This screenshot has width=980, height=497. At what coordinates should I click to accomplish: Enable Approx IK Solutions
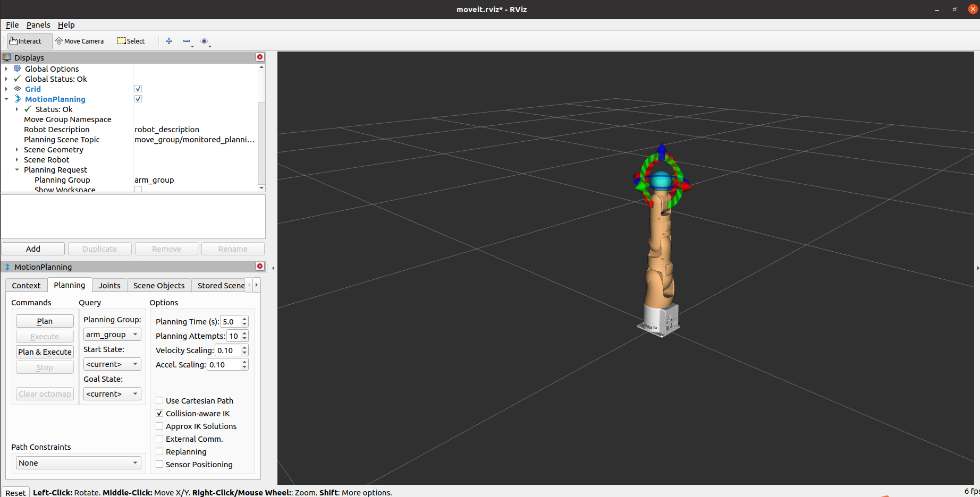point(159,426)
